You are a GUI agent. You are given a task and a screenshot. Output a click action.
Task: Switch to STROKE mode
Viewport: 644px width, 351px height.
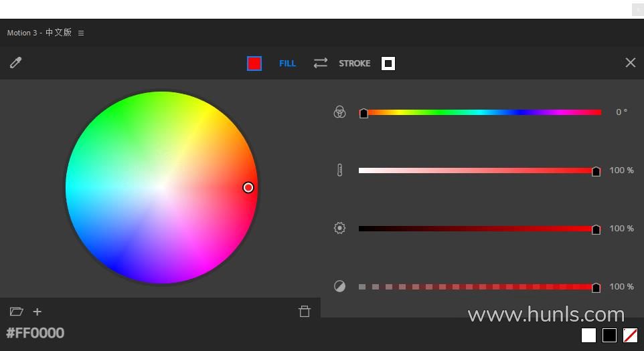354,64
